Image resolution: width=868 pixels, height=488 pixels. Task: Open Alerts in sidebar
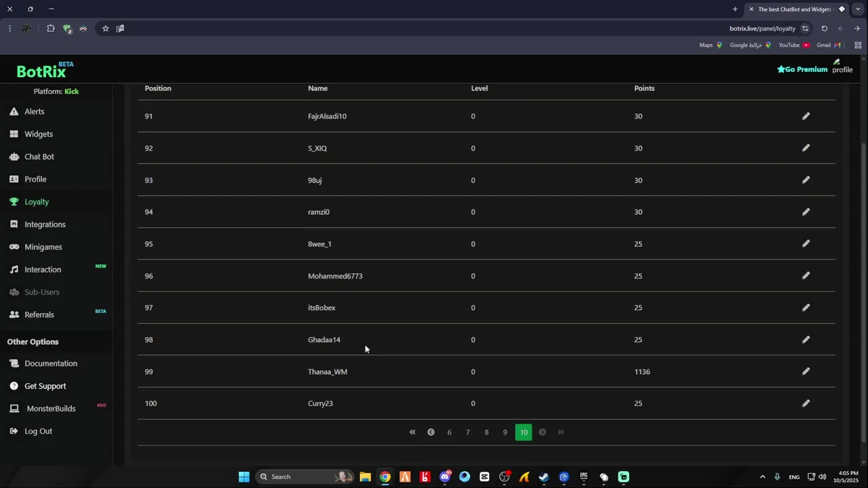point(35,111)
